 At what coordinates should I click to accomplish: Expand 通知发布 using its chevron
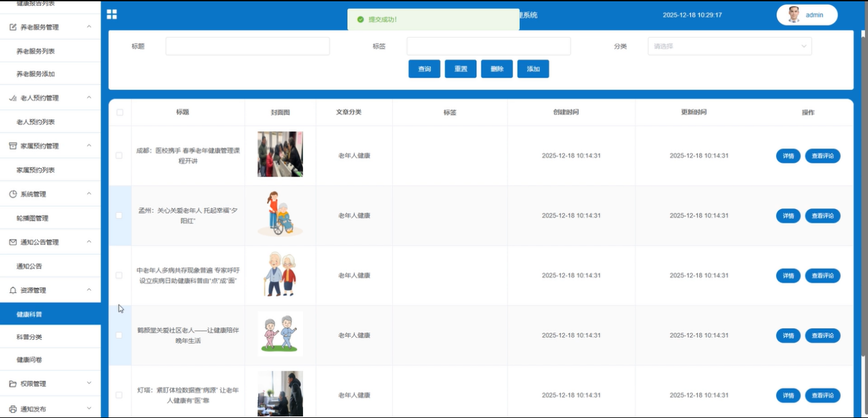click(x=89, y=409)
